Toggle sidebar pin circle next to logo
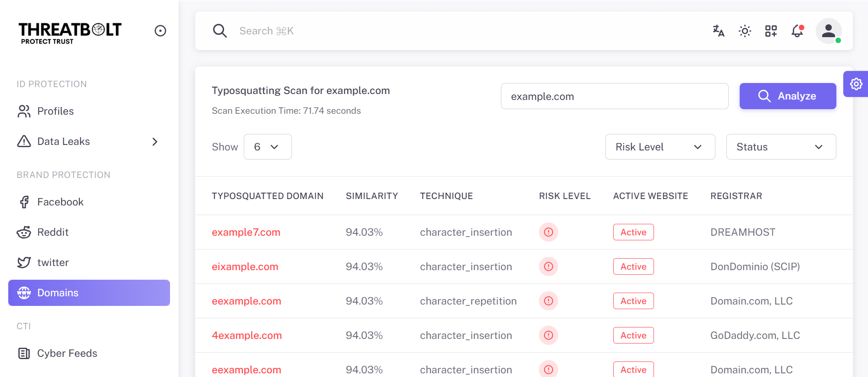The image size is (868, 377). point(160,31)
